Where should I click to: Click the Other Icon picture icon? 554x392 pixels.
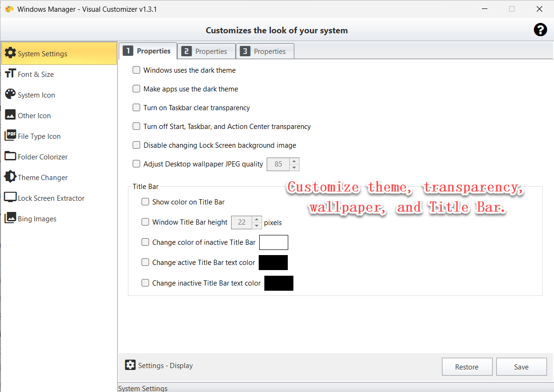point(10,114)
